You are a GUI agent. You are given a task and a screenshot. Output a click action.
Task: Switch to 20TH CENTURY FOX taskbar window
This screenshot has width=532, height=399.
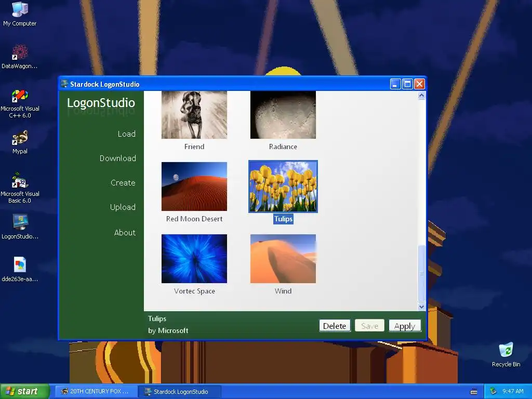click(x=95, y=391)
